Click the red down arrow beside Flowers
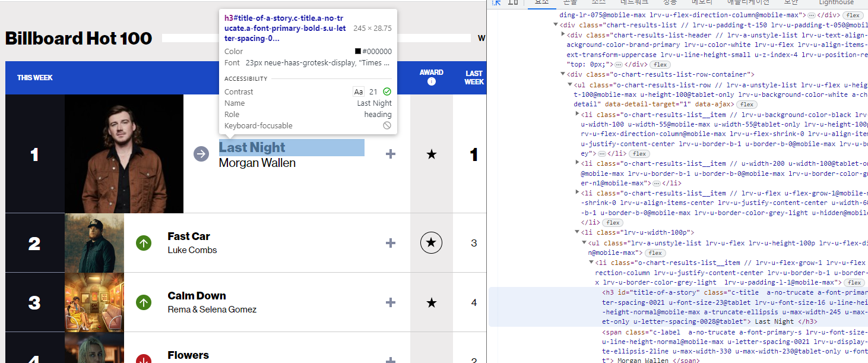 144,359
